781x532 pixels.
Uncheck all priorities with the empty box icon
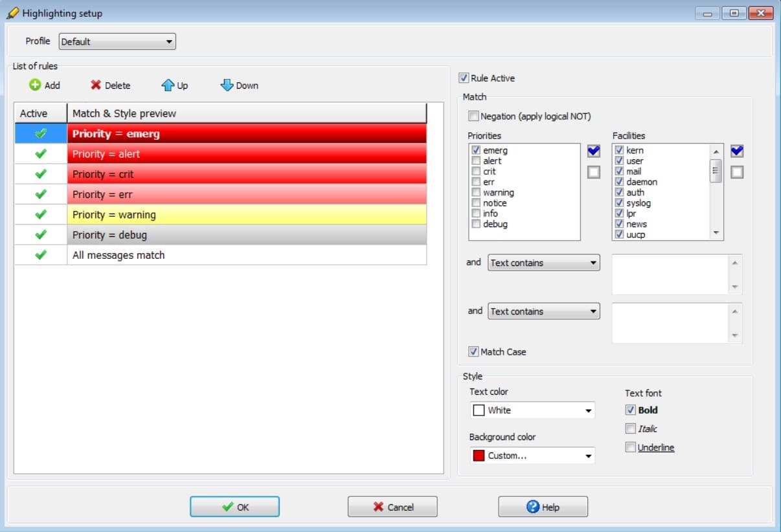[594, 172]
